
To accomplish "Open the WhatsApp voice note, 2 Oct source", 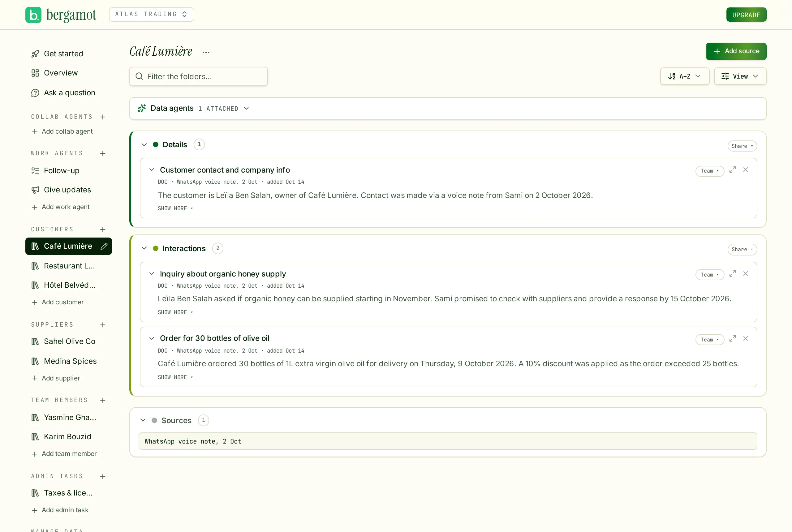I will tap(448, 441).
